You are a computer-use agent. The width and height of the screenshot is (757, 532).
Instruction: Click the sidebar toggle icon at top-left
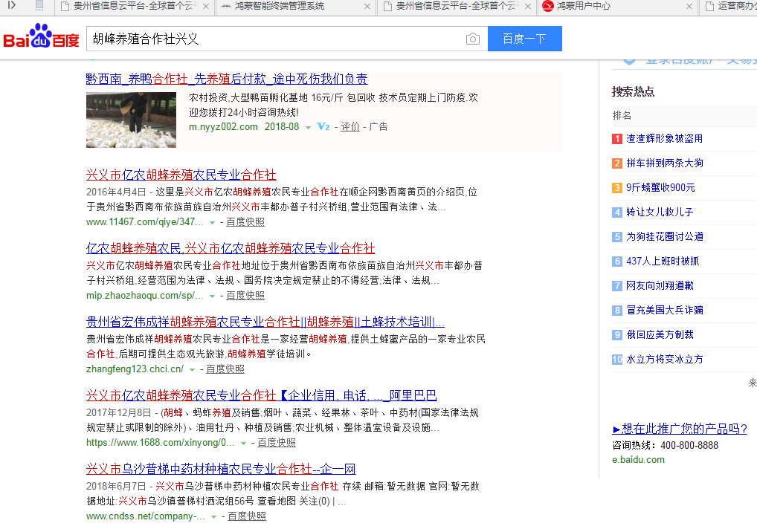coord(12,6)
